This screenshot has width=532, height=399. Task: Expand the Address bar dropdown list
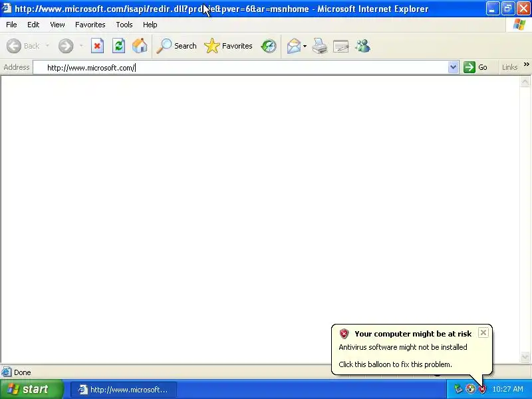click(453, 68)
